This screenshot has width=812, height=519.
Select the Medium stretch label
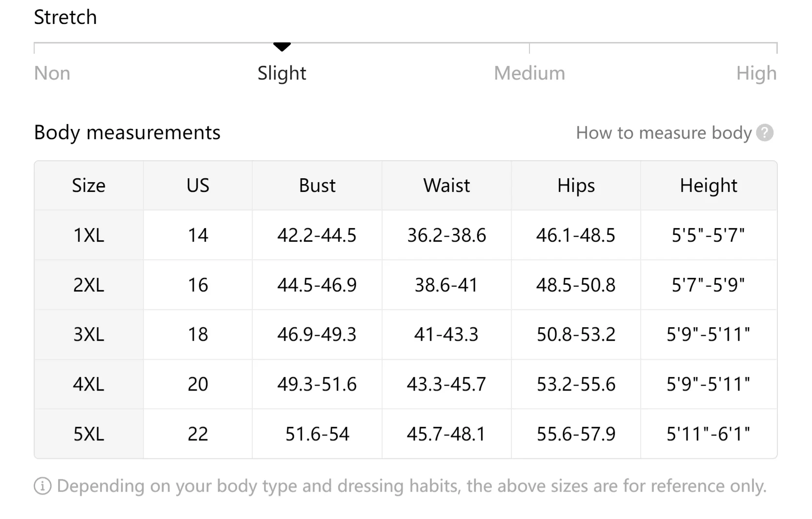point(529,73)
